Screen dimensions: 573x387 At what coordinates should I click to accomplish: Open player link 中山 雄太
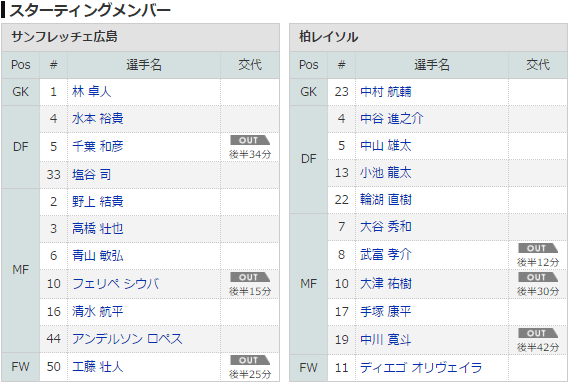click(386, 146)
